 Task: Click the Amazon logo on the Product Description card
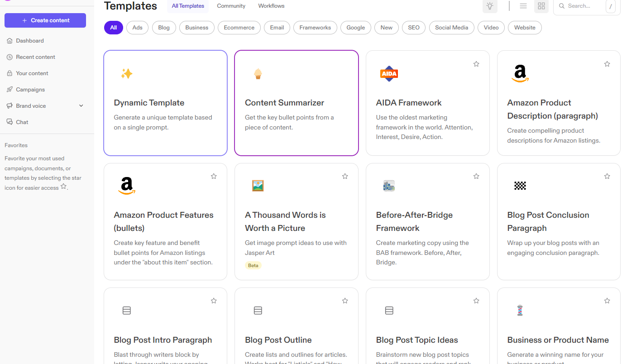point(520,73)
